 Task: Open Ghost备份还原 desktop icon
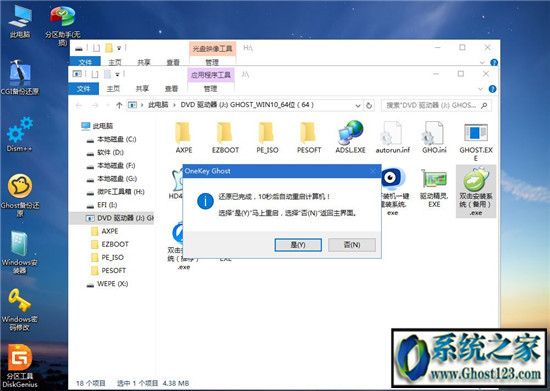20,195
